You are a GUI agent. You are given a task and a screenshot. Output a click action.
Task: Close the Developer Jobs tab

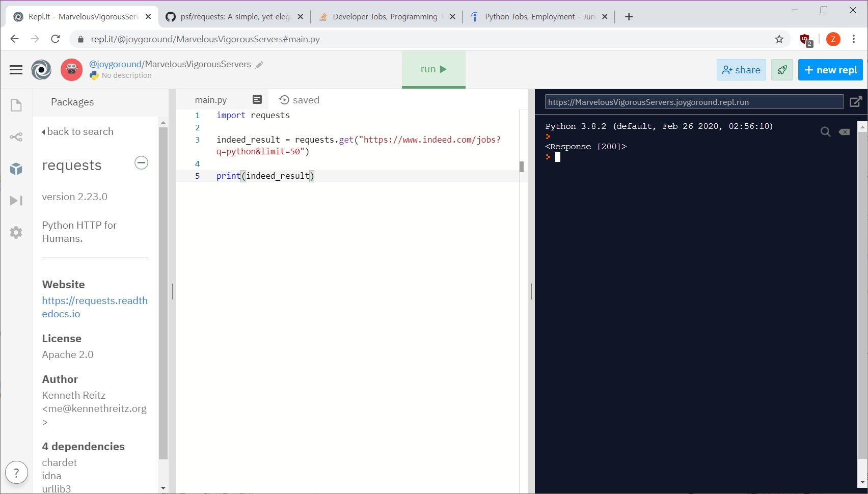[x=452, y=17]
